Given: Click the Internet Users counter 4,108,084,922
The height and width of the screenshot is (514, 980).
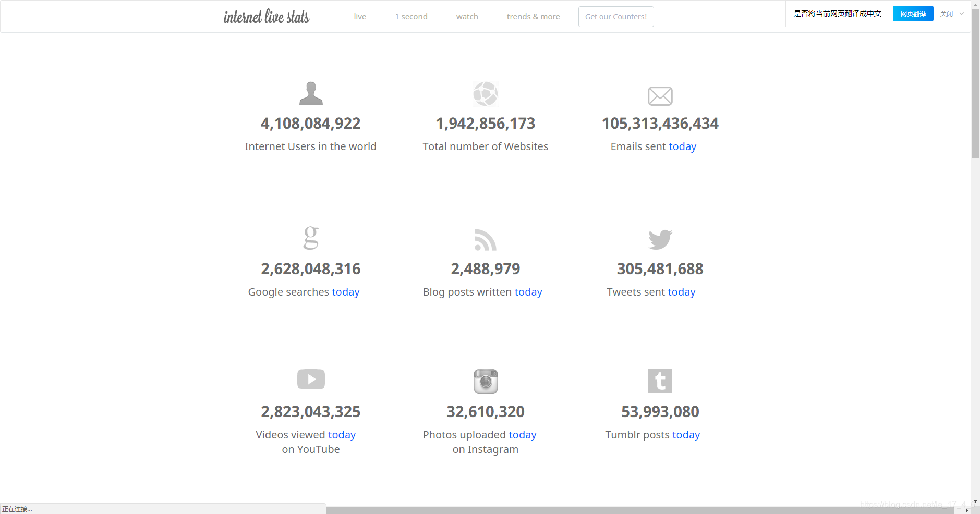Looking at the screenshot, I should click(x=311, y=124).
